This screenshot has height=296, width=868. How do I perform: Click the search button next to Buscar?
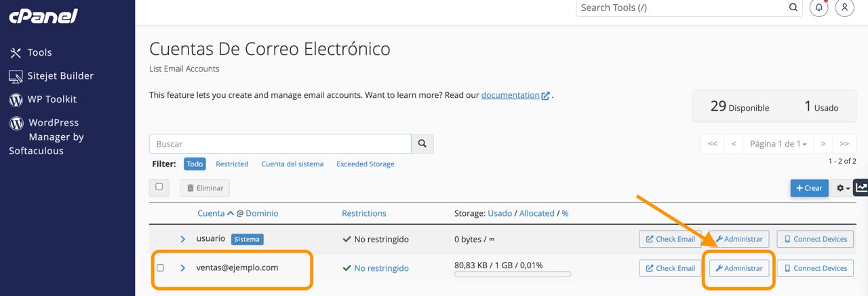tap(422, 144)
